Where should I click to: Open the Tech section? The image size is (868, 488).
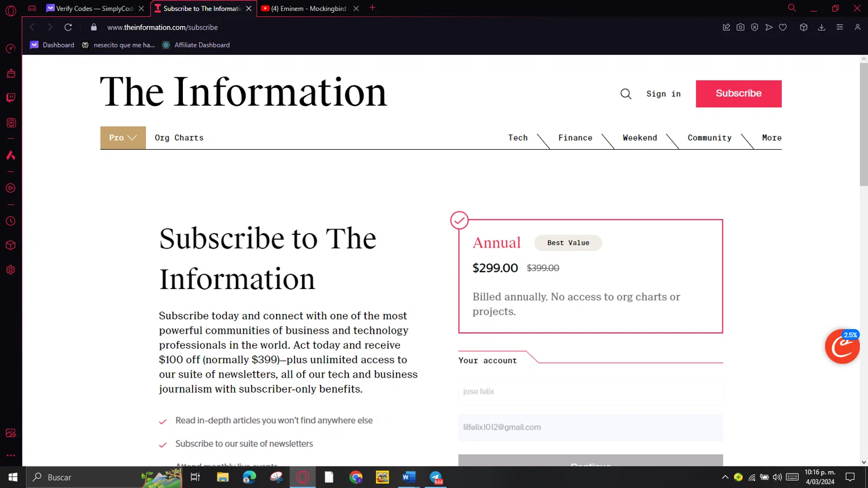coord(518,138)
